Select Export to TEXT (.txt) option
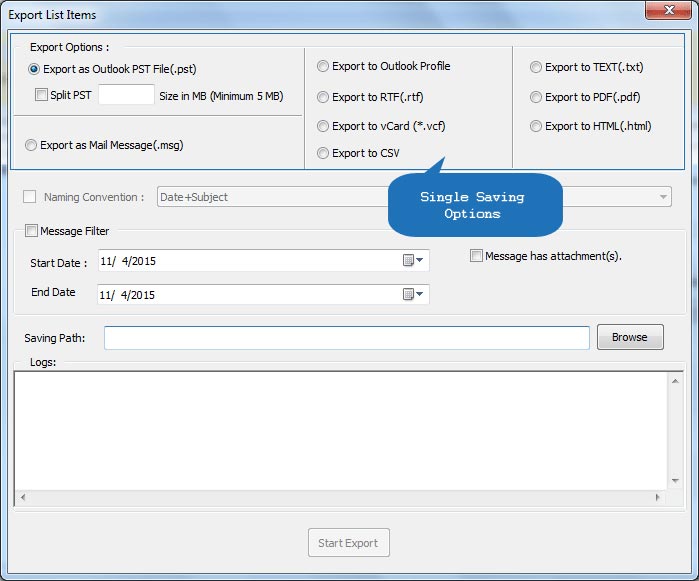699x581 pixels. [537, 67]
